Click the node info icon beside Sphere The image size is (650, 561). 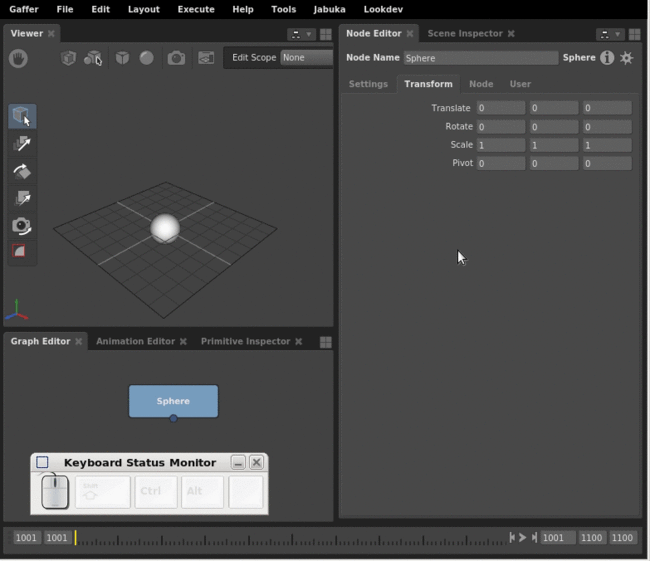607,58
